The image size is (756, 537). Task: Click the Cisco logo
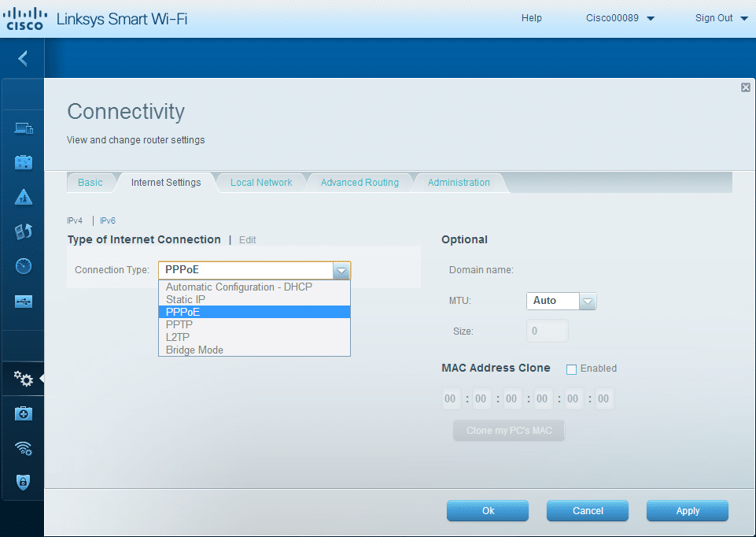pos(24,19)
